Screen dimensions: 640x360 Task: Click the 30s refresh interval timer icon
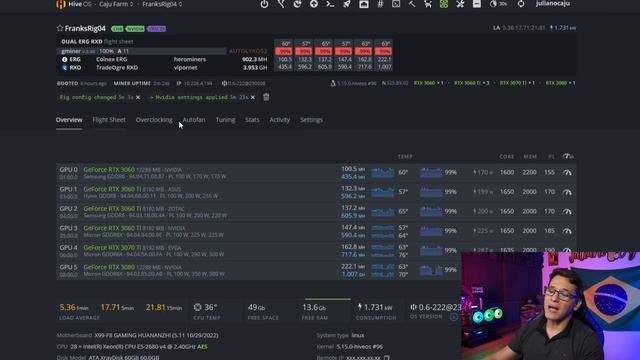(x=498, y=4)
